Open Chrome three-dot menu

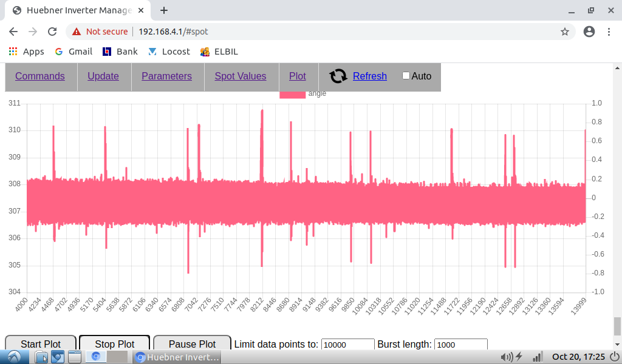pos(609,32)
